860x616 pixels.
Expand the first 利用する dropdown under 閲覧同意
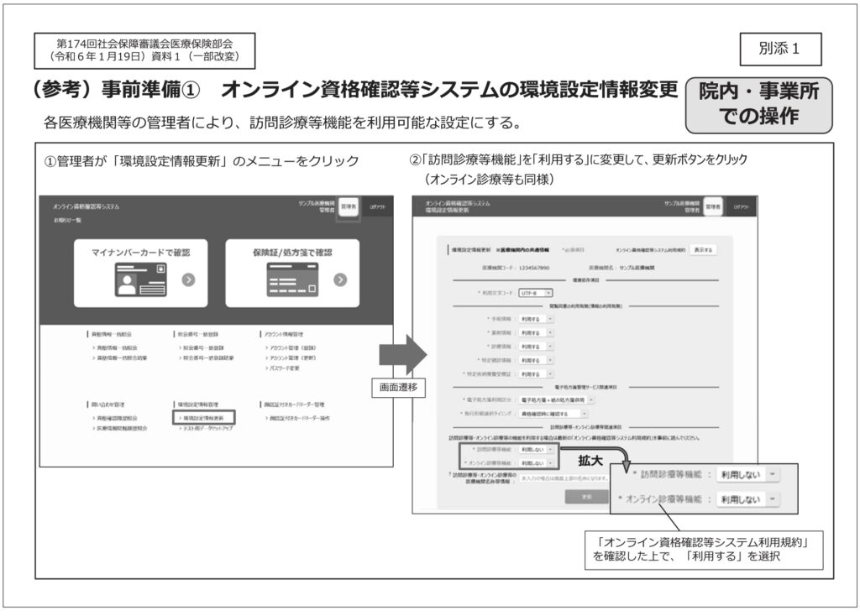(536, 319)
